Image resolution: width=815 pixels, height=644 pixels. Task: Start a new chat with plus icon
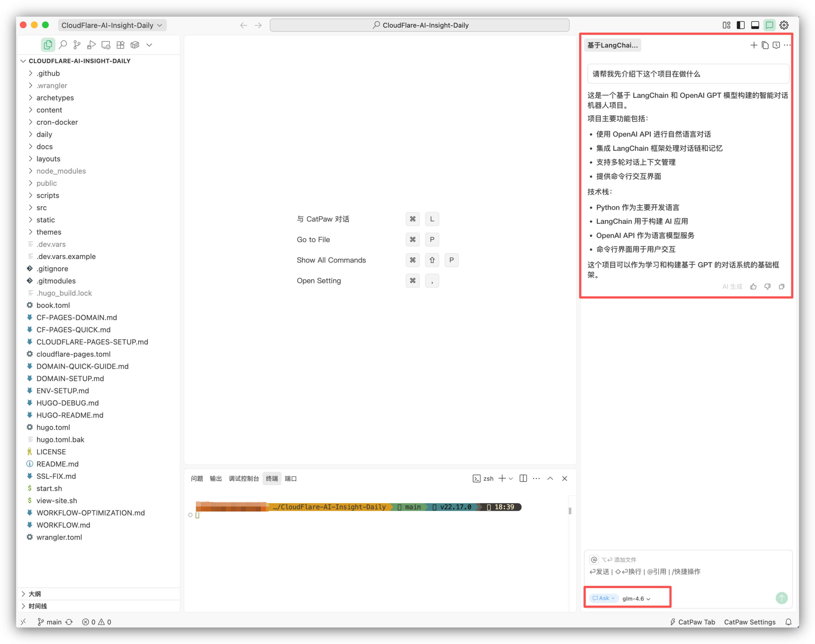point(754,45)
